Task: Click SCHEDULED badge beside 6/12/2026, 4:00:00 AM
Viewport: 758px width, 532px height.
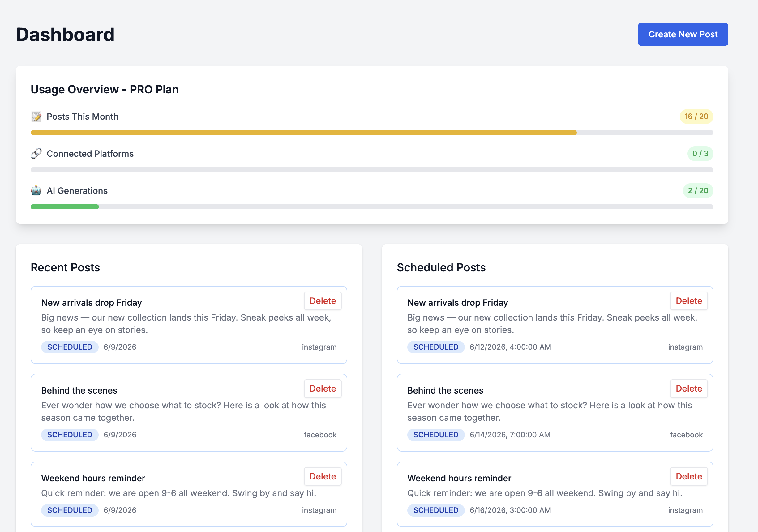Action: click(x=436, y=347)
